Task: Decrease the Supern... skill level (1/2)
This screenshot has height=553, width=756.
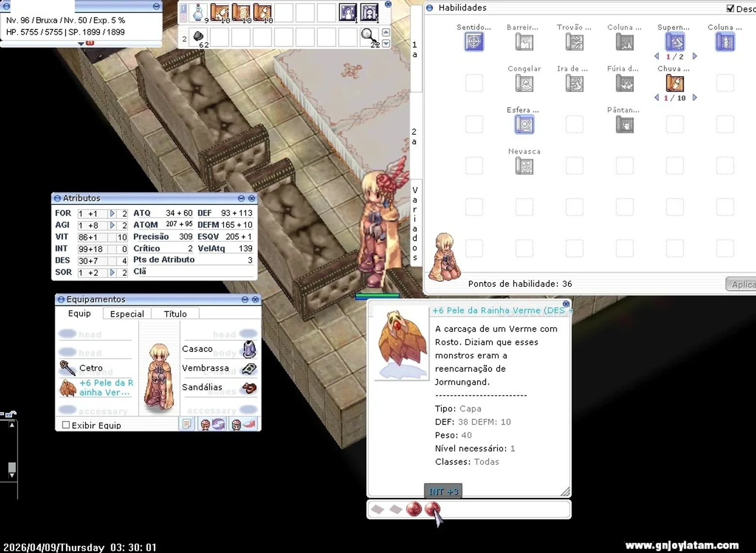Action: pyautogui.click(x=657, y=56)
